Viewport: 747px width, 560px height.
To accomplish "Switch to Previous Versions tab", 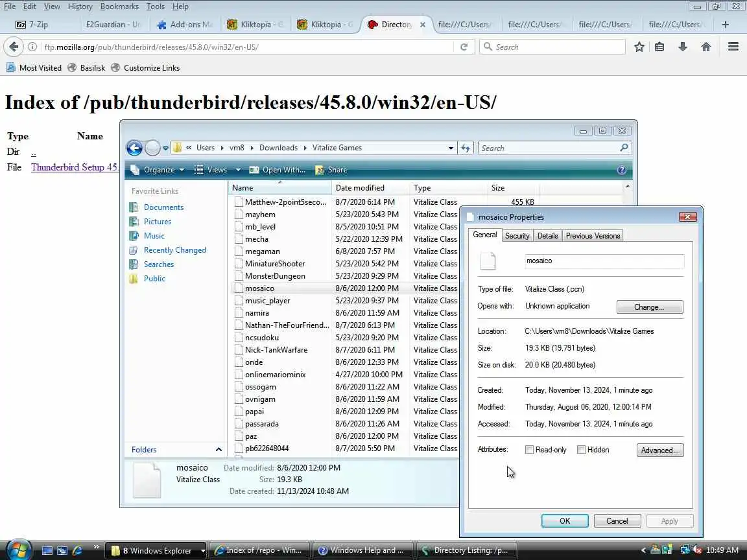I will click(593, 236).
